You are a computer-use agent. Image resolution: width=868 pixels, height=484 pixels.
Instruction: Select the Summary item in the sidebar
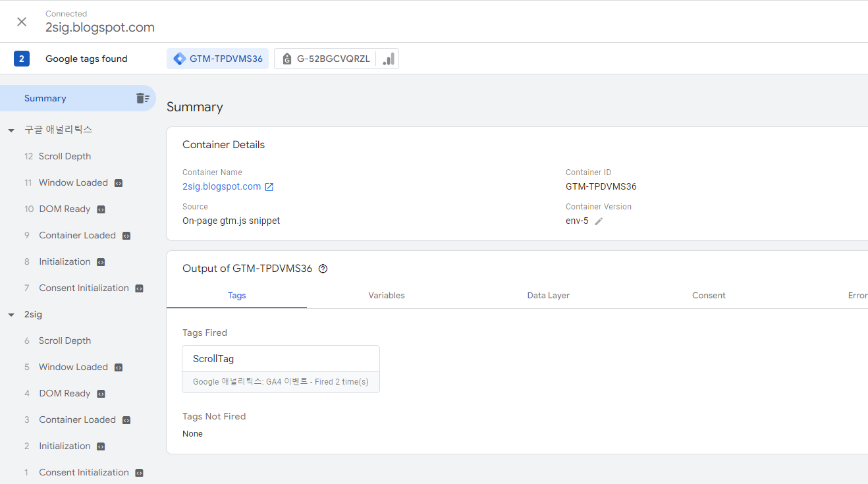click(x=78, y=98)
